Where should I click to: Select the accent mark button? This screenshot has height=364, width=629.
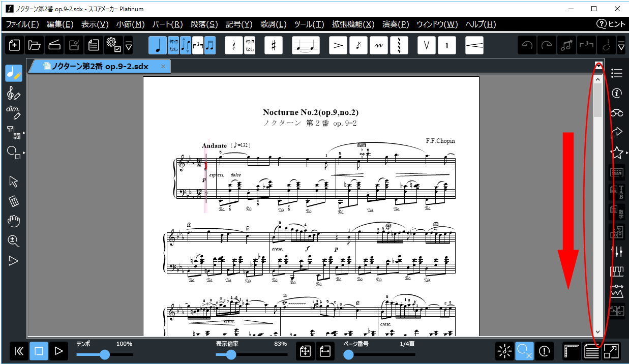tap(338, 45)
